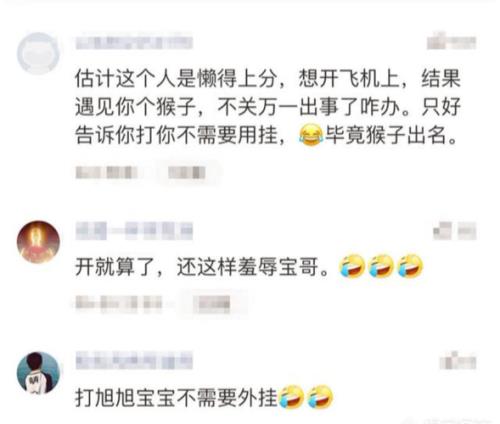
Task: Tap the blurred reply button under first comment
Action: pos(187,173)
